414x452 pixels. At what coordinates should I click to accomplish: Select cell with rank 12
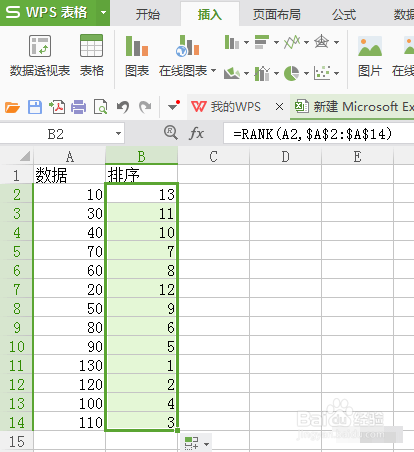(142, 289)
